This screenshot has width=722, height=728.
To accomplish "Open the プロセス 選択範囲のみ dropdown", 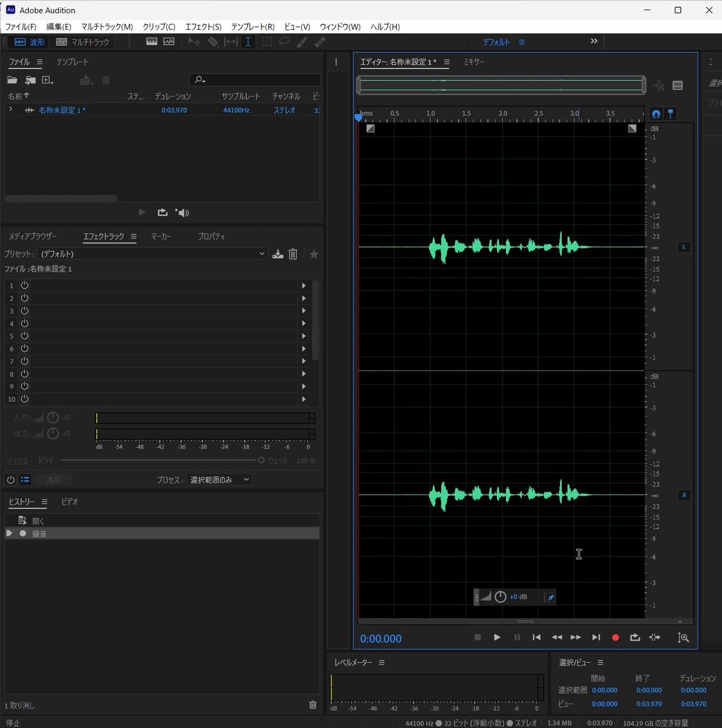I will tap(219, 480).
